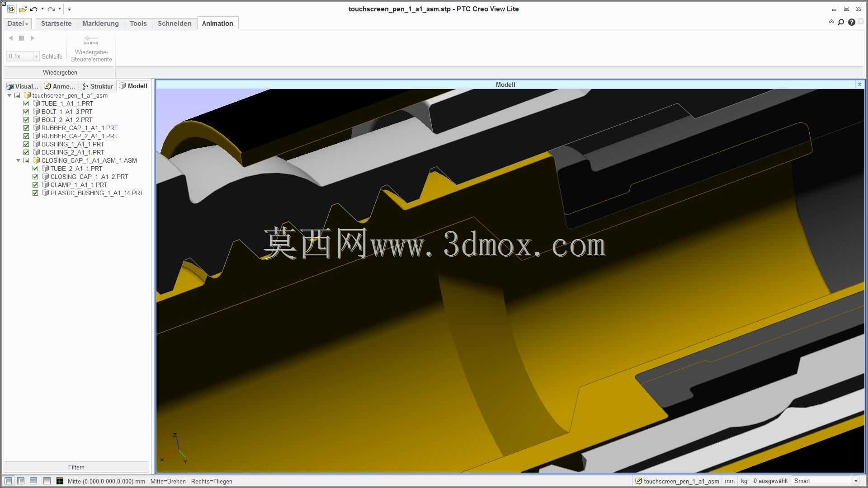Close the Modell view pane
This screenshot has height=488, width=868.
pos(859,84)
